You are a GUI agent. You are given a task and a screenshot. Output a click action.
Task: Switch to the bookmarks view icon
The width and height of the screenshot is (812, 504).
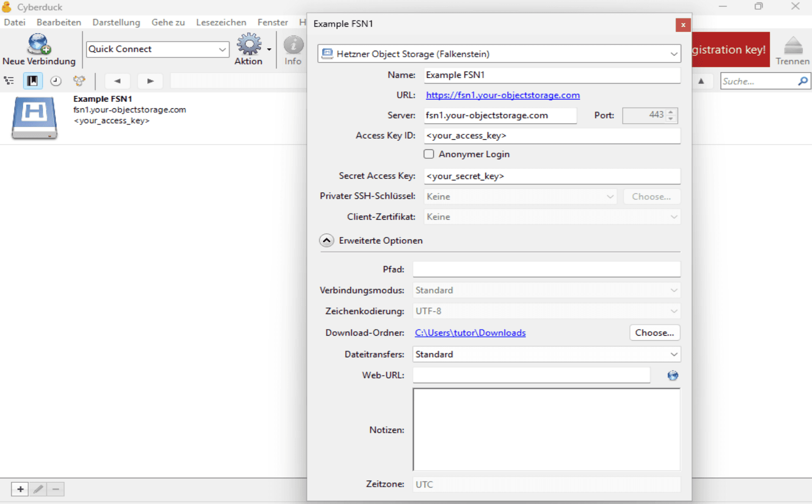[x=33, y=81]
